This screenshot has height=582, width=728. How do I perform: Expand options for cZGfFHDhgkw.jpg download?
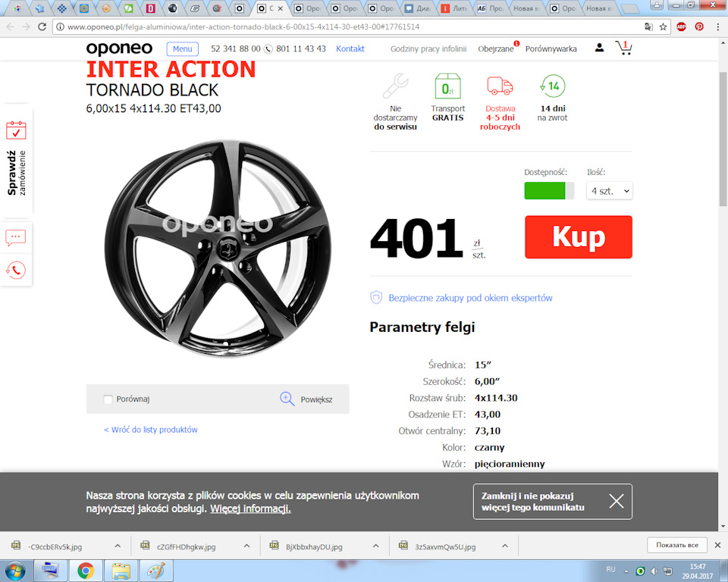tap(246, 546)
